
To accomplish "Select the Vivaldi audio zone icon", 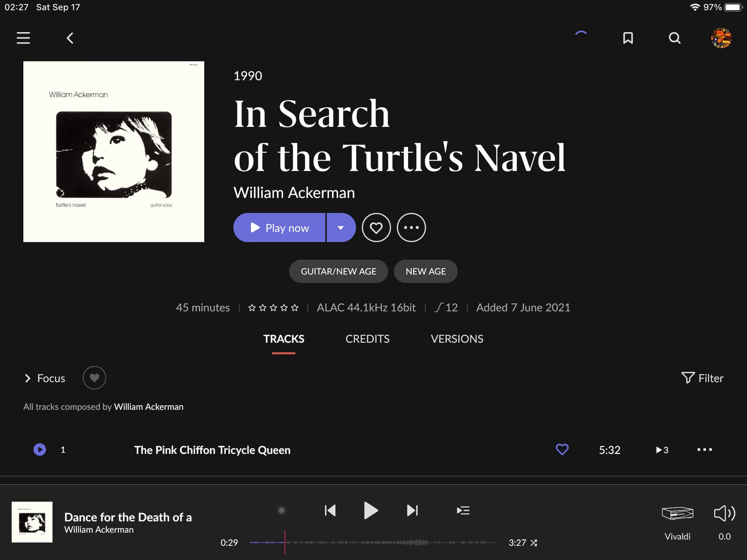I will point(677,513).
